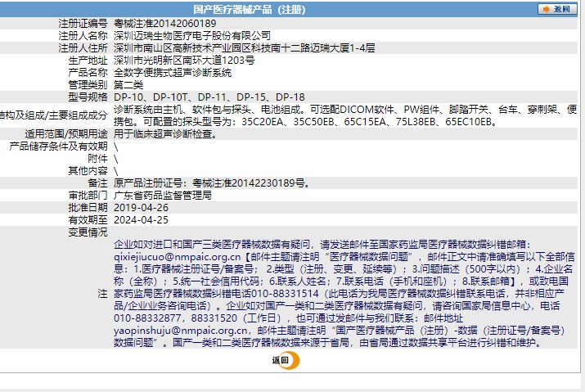Click the 产品储存条件及有效期 field label
Viewport: 585px width, 392px height.
[x=58, y=146]
